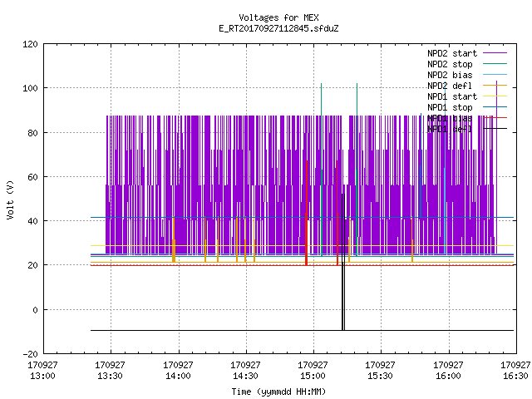Click the x-axis tick label 16:00

[448, 376]
